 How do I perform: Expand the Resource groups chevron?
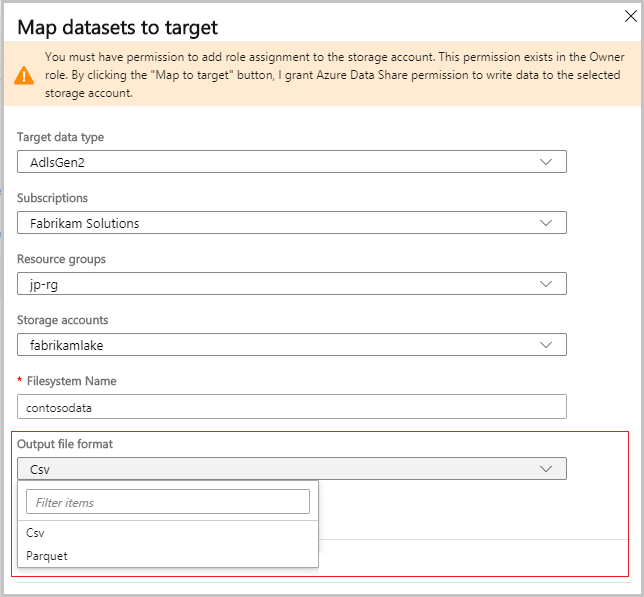(546, 284)
